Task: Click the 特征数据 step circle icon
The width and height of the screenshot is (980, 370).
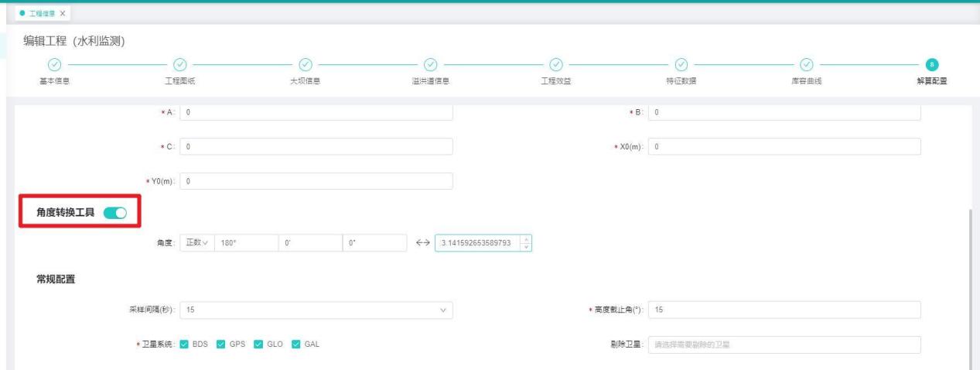Action: pyautogui.click(x=681, y=65)
